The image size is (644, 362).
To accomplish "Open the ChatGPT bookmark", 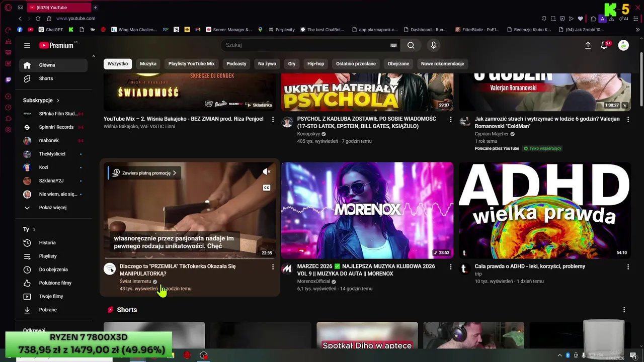I will 51,30.
